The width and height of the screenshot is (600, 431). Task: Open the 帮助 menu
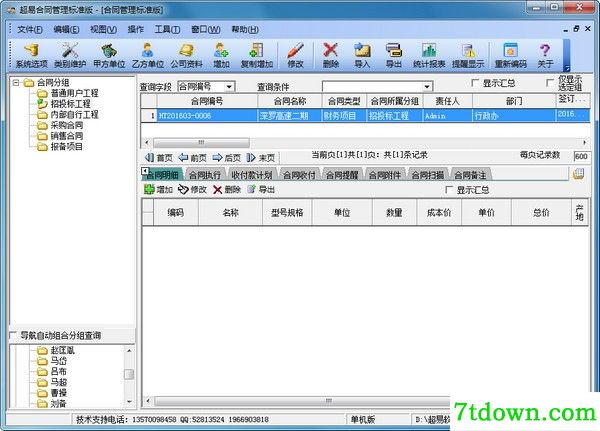(245, 29)
